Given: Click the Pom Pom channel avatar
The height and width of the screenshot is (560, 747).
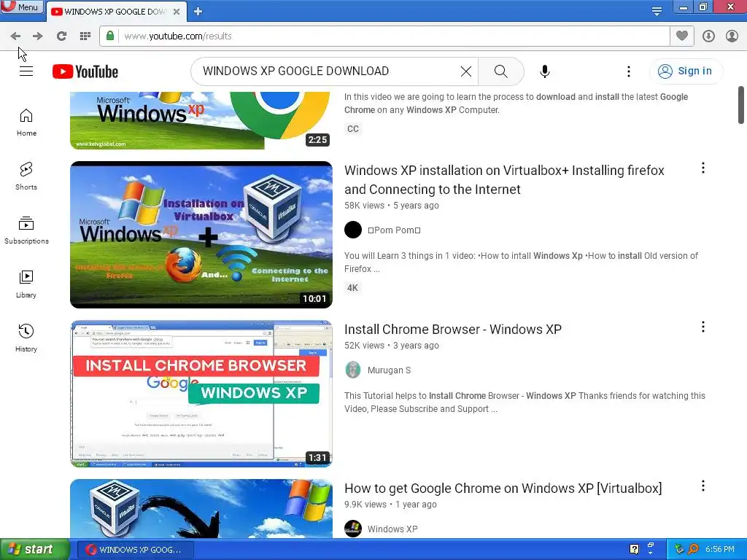Looking at the screenshot, I should 353,230.
